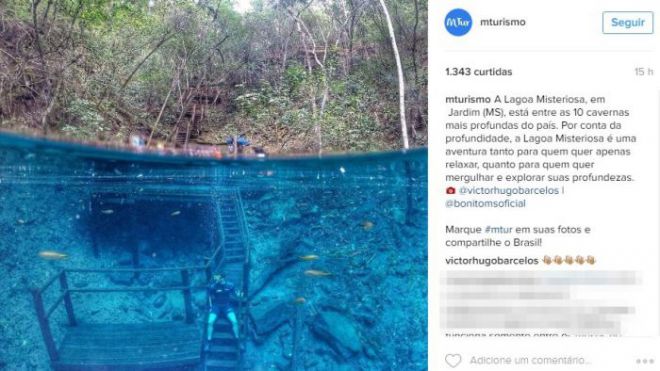Open the mturismo username in the header

(503, 22)
